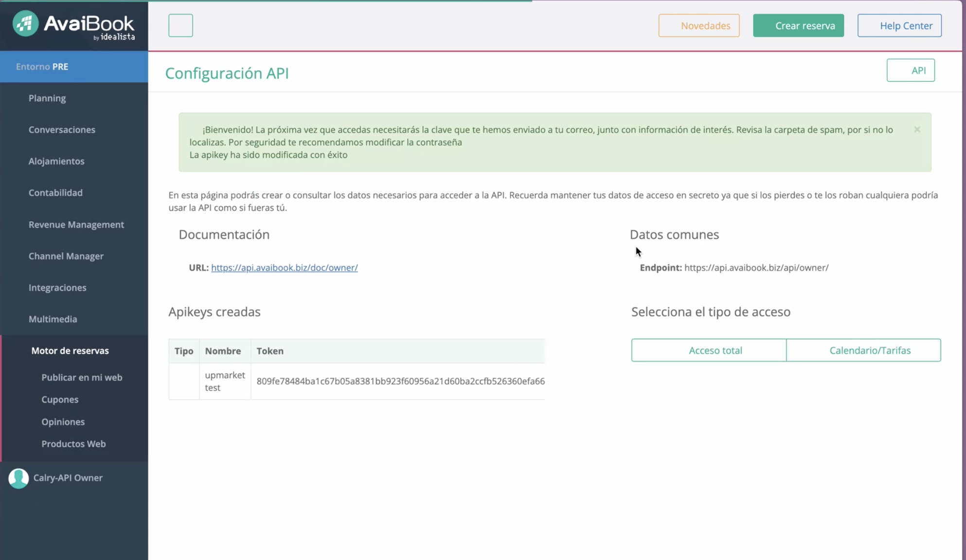Click the Apikeys creadas heading
Image resolution: width=966 pixels, height=560 pixels.
tap(215, 312)
